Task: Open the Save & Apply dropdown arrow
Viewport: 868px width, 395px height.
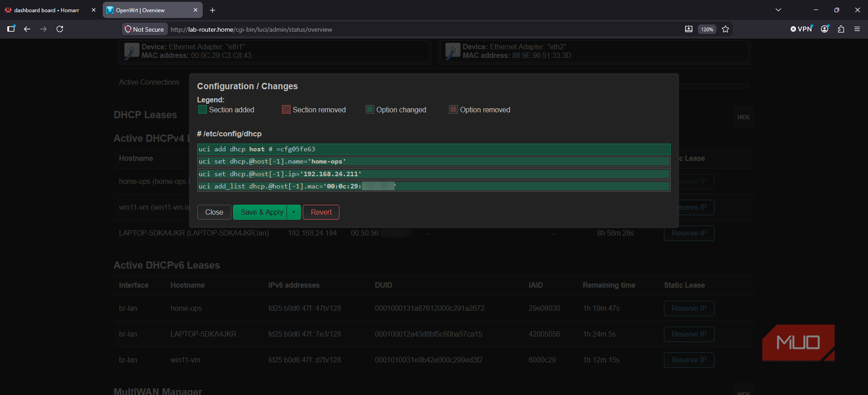Action: point(294,212)
